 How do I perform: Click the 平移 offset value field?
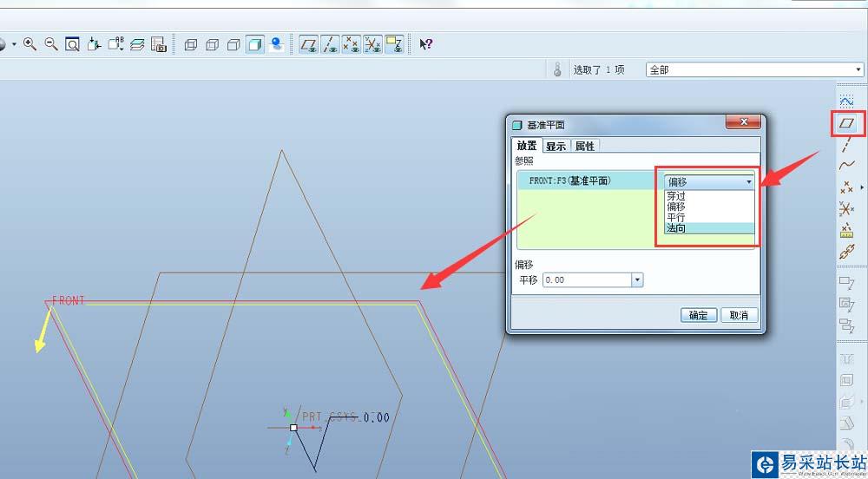click(x=587, y=280)
